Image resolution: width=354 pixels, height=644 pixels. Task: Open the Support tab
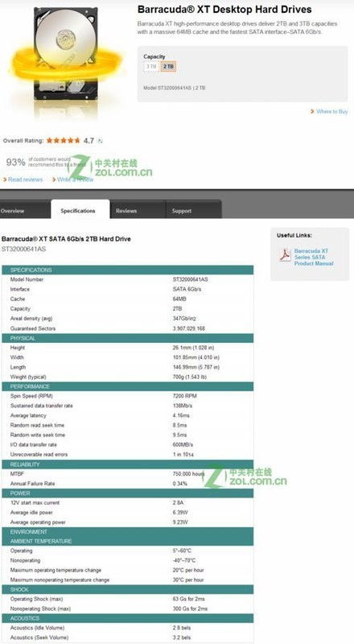click(x=182, y=211)
